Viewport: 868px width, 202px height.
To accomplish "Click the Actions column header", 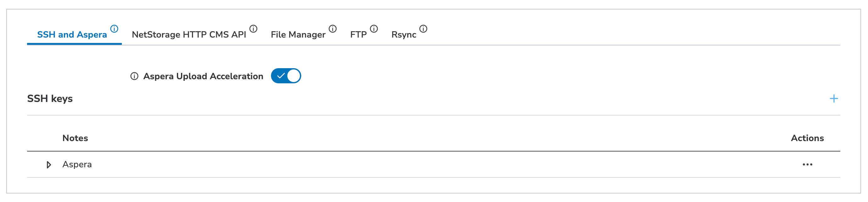I will pos(807,138).
